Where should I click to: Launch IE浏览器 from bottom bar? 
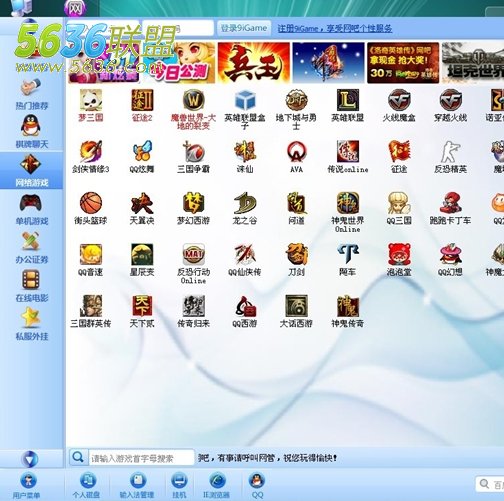click(x=217, y=485)
